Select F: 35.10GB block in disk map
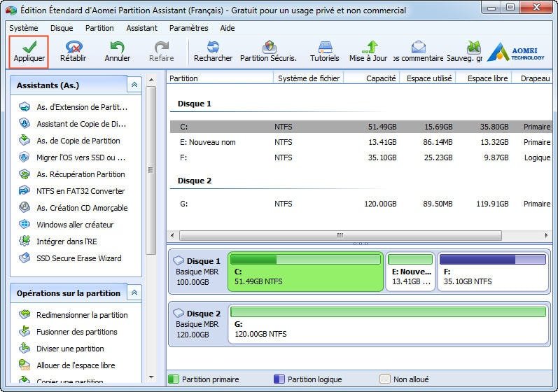Viewport: 558px width, 392px height. coord(493,272)
